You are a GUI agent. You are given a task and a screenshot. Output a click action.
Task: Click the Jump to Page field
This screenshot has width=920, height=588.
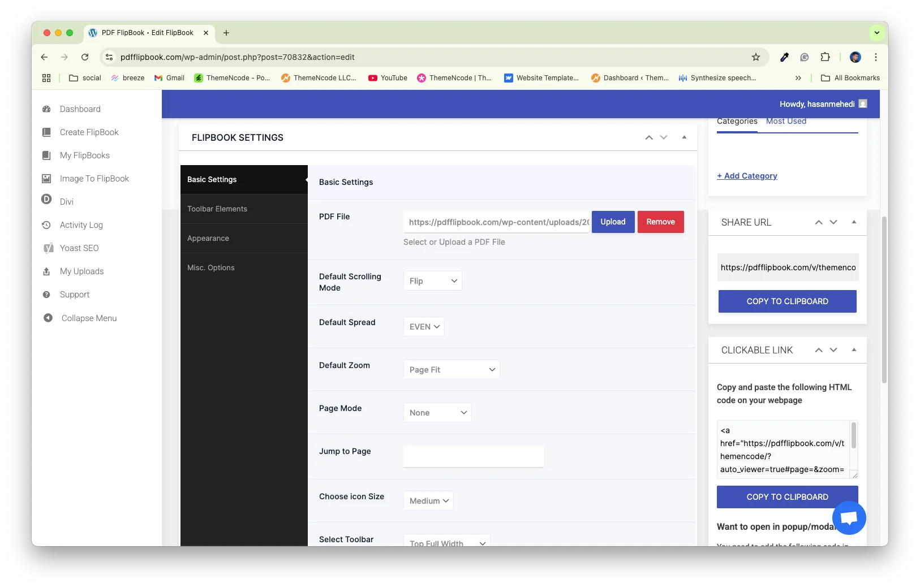[x=473, y=456]
